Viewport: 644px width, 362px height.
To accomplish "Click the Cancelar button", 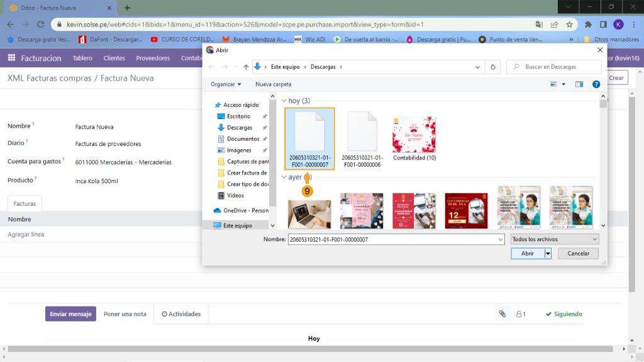I will [x=578, y=253].
